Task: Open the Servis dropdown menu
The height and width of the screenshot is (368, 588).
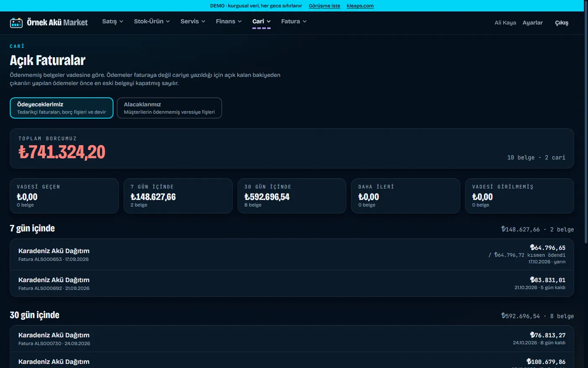Action: 193,21
